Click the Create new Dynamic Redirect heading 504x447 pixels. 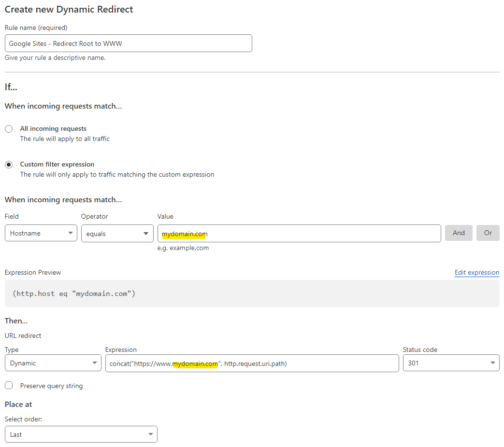click(69, 9)
